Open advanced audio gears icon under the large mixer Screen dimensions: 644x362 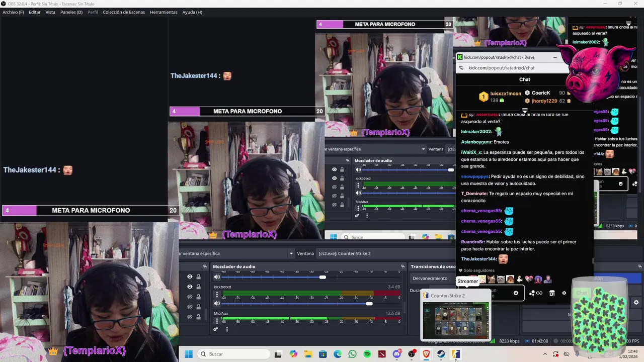click(216, 329)
